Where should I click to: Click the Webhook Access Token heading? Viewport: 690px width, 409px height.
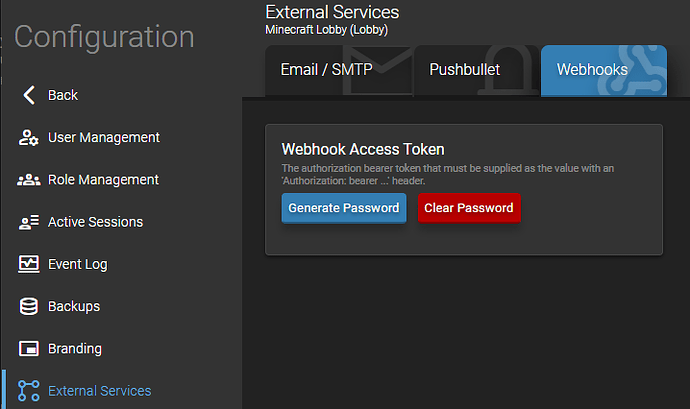(x=362, y=150)
